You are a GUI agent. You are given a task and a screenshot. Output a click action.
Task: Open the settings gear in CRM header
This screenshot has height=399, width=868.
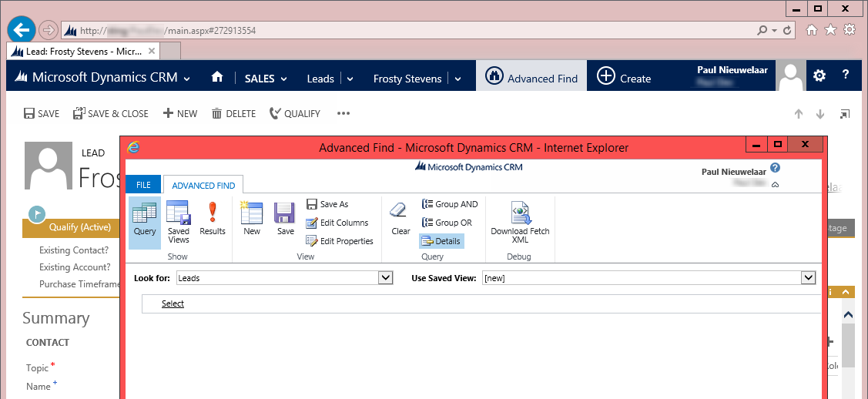click(819, 75)
